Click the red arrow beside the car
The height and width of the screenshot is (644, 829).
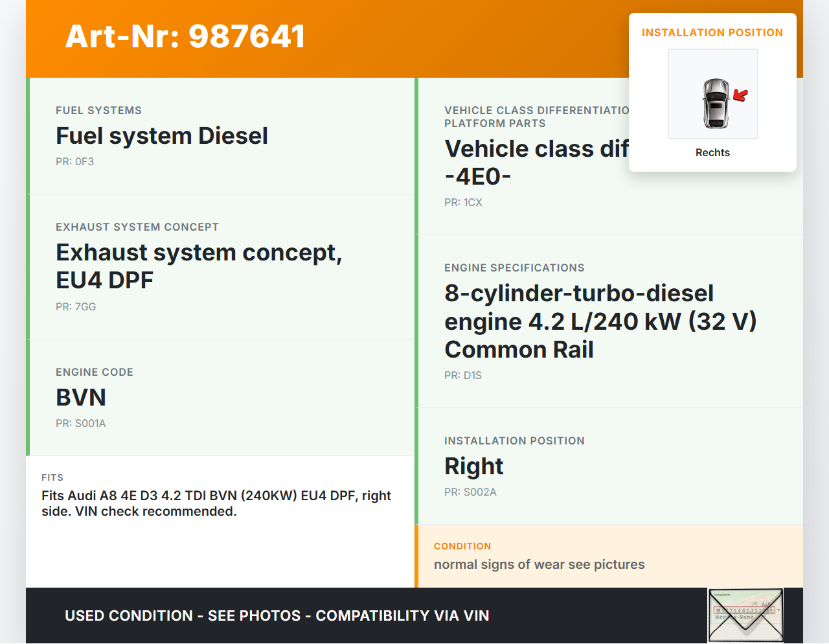[x=740, y=96]
